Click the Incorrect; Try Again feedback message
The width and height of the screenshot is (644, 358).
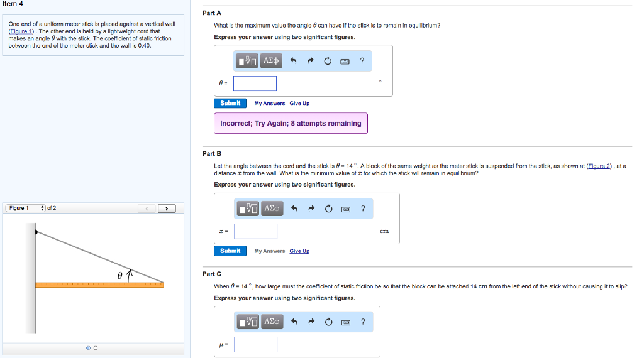[291, 123]
